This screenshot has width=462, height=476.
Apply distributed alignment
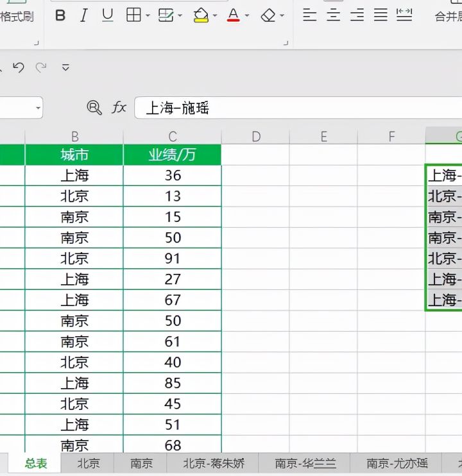coord(404,15)
